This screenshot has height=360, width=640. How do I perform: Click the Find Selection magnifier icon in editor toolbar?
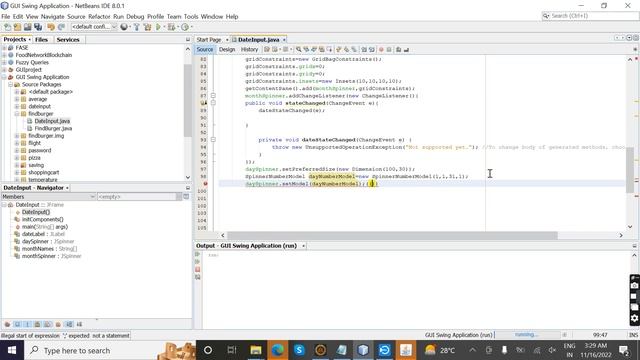click(x=298, y=49)
